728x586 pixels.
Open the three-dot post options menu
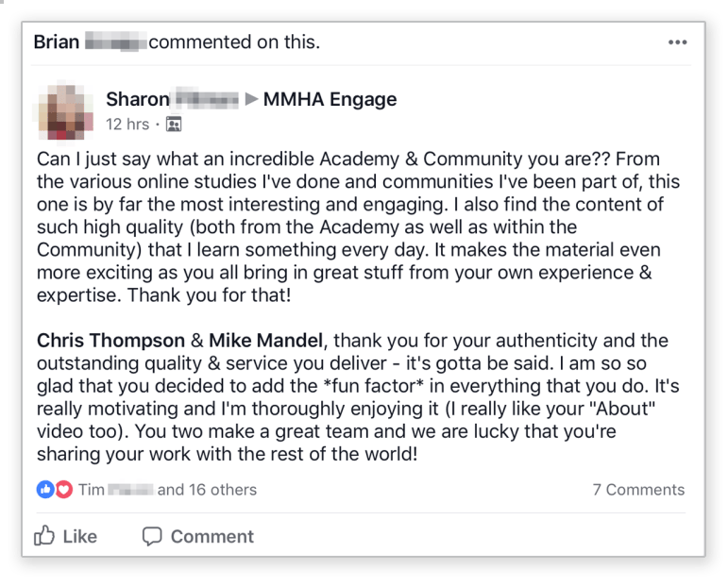pos(677,42)
